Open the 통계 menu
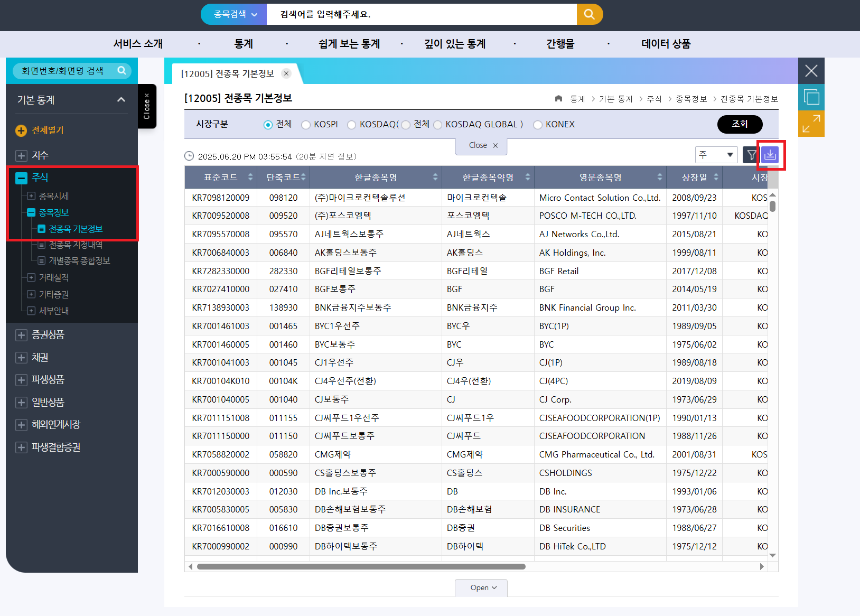Viewport: 860px width, 616px height. [244, 44]
